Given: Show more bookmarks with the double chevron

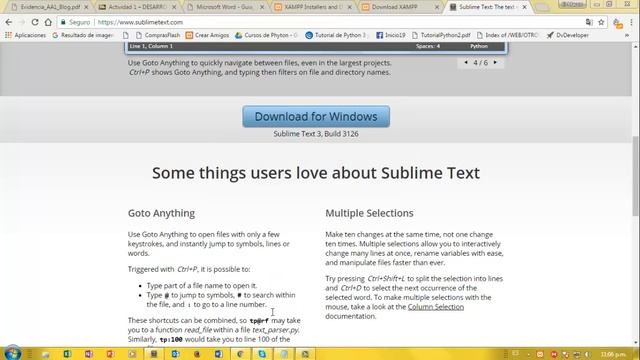Looking at the screenshot, I should [x=627, y=35].
